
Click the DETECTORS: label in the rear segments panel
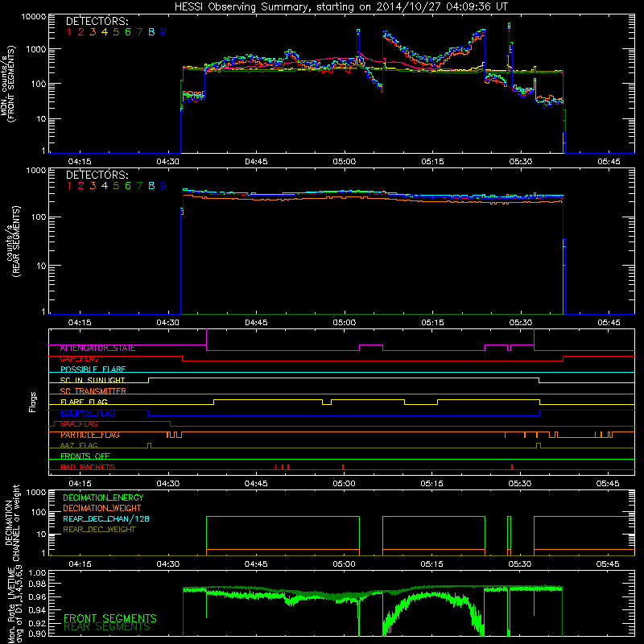(97, 175)
